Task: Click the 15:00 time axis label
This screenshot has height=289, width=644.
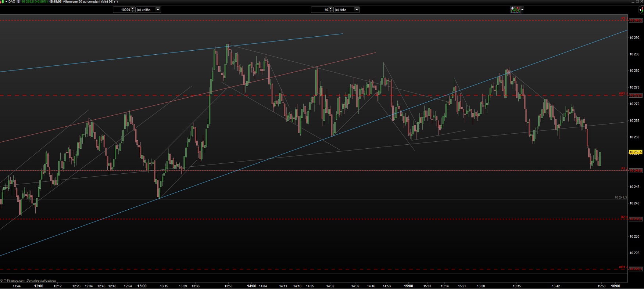Action: 408,286
